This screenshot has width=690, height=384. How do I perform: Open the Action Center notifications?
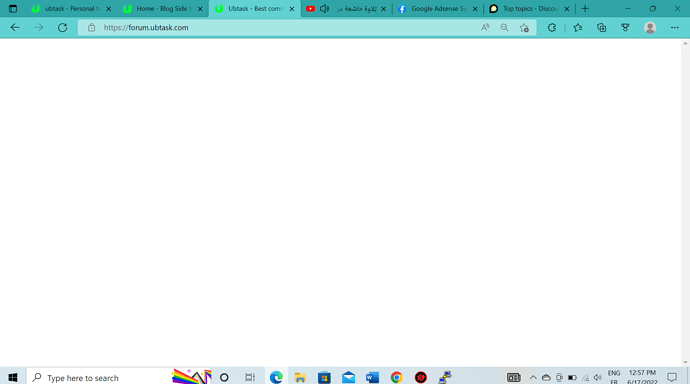pos(672,377)
